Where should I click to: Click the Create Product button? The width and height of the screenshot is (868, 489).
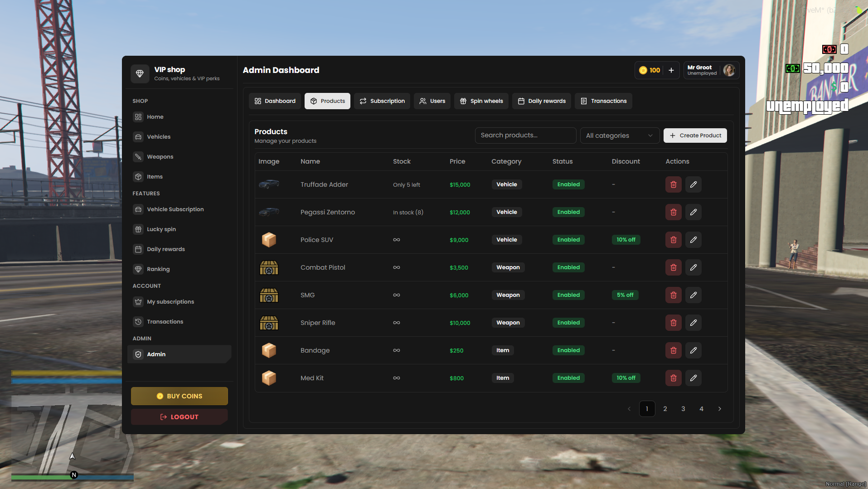tap(695, 136)
